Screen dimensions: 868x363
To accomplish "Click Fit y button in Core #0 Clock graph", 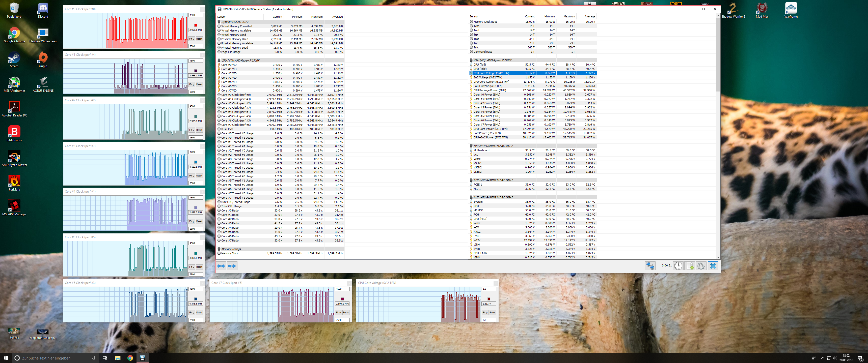I will point(192,39).
